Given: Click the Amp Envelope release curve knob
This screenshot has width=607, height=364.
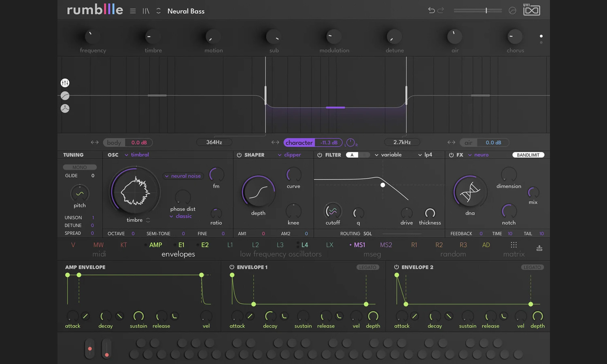Looking at the screenshot, I should click(x=174, y=316).
